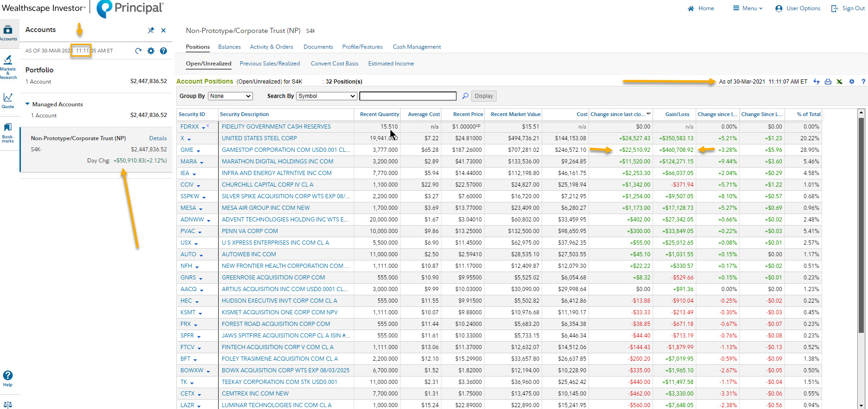Open account Details link
868x409 pixels.
pyautogui.click(x=158, y=138)
